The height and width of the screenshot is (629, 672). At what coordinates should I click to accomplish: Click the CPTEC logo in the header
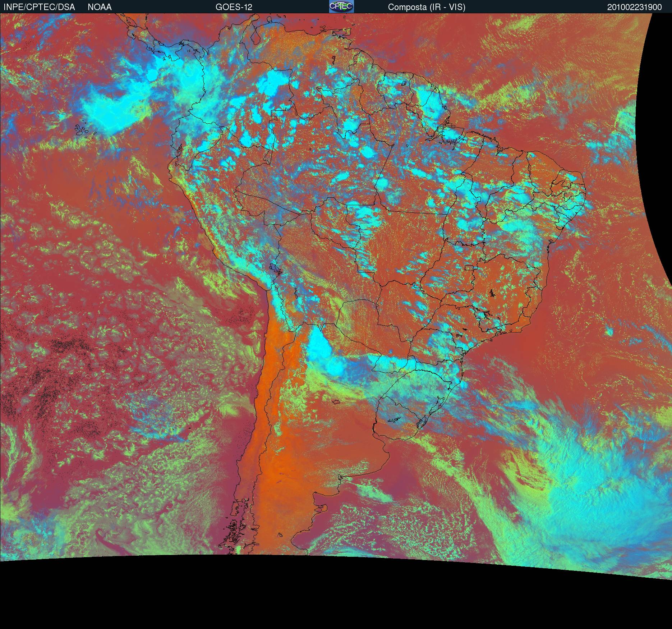click(x=341, y=6)
